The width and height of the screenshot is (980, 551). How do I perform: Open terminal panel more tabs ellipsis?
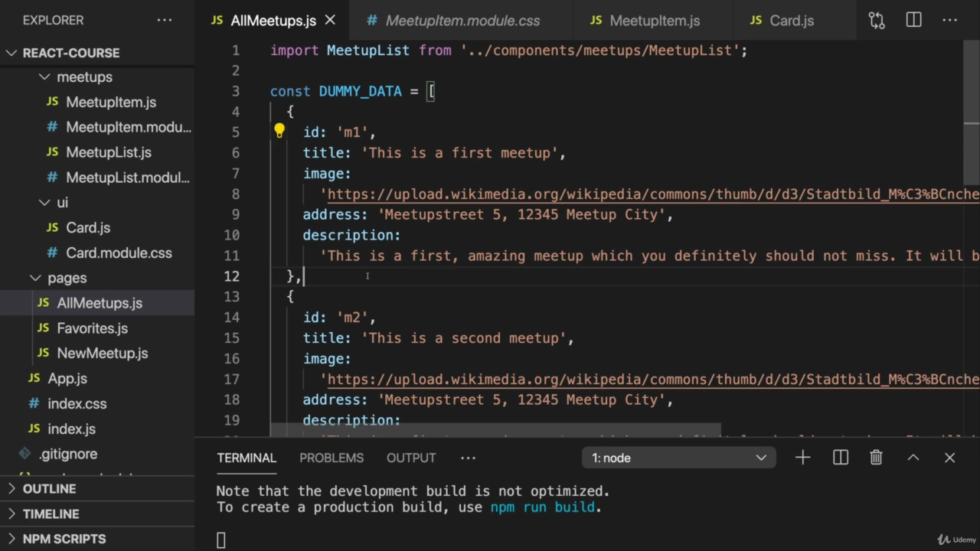point(468,458)
